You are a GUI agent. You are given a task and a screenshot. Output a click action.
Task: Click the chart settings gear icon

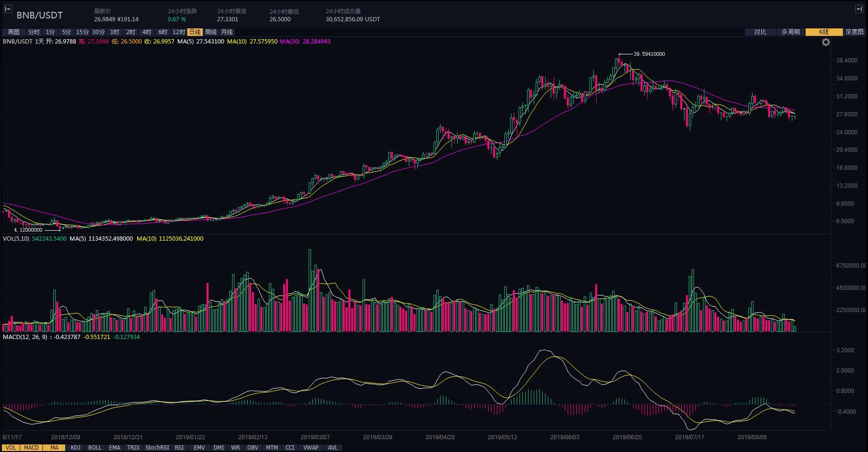click(x=825, y=43)
